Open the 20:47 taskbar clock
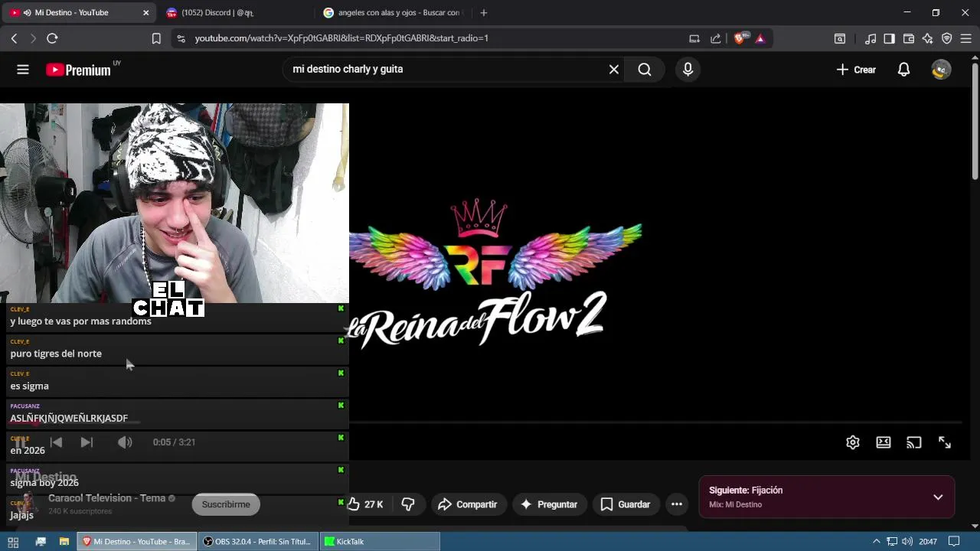This screenshot has width=980, height=551. coord(928,542)
